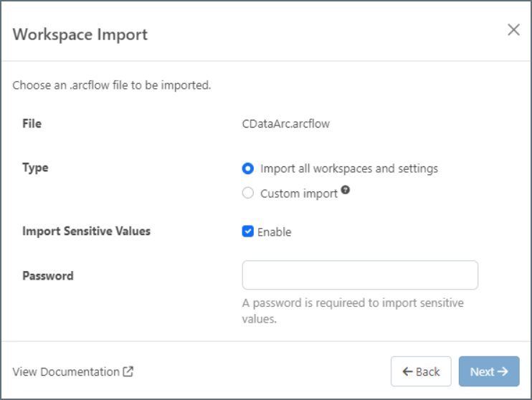Click the password requirement hint text
Screen dimensions: 532x400
pyautogui.click(x=353, y=310)
